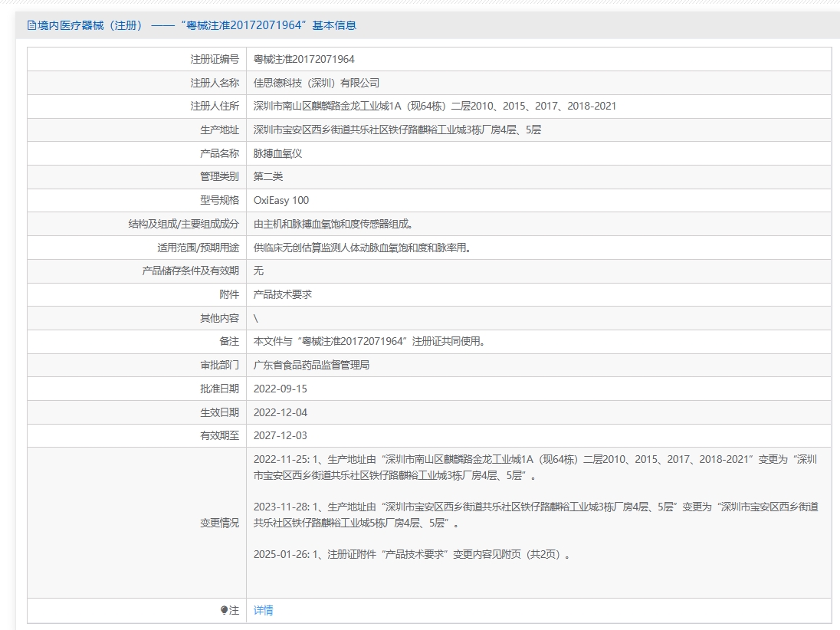Select approving authority 广东省食品药品监督管理局
The width and height of the screenshot is (840, 630).
pyautogui.click(x=311, y=365)
